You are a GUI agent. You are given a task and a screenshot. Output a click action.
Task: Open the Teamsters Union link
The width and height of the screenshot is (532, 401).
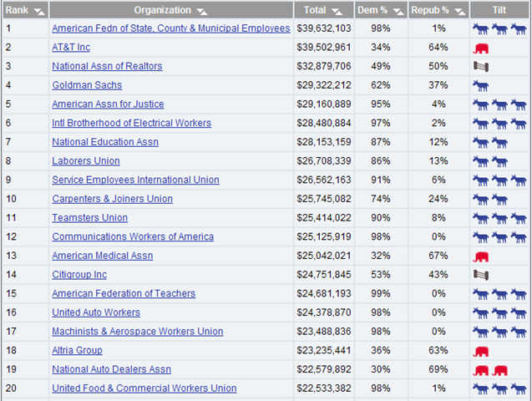[x=89, y=218]
